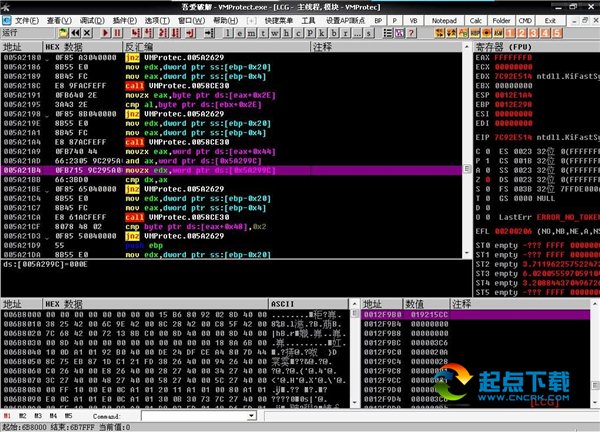Click the appearance options purple icon
The height and width of the screenshot is (432, 600).
click(x=399, y=33)
